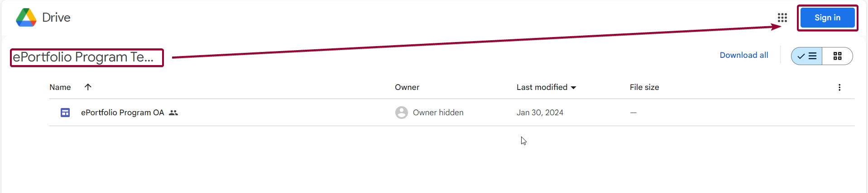Click the Owner column header
Screen dimensions: 868x193
[x=407, y=87]
